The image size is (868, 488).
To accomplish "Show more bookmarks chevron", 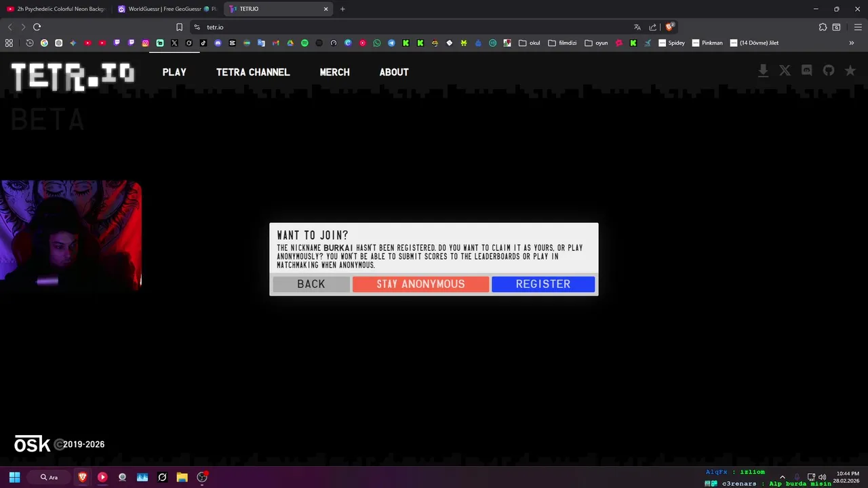I will [x=851, y=43].
